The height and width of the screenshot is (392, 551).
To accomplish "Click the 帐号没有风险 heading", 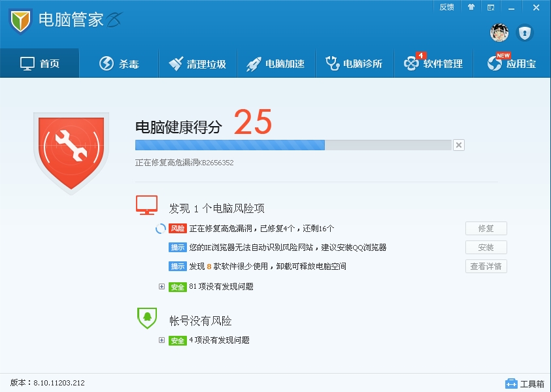I will [201, 321].
